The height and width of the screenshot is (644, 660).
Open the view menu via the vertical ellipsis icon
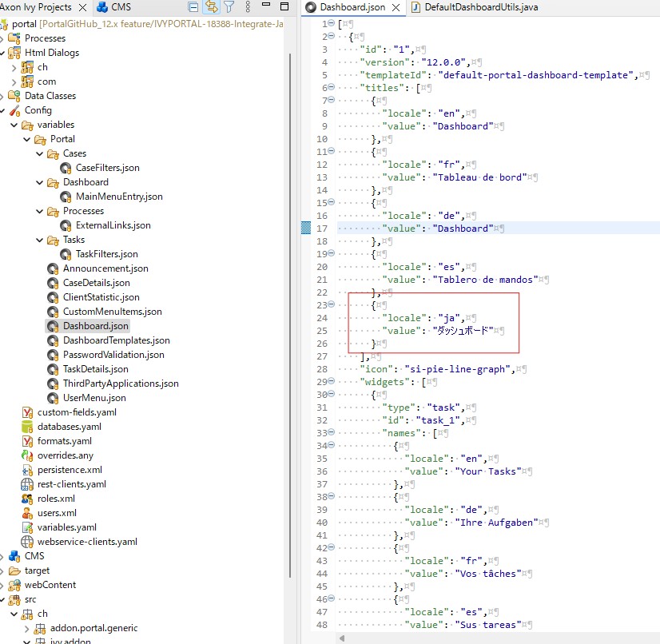pyautogui.click(x=248, y=6)
